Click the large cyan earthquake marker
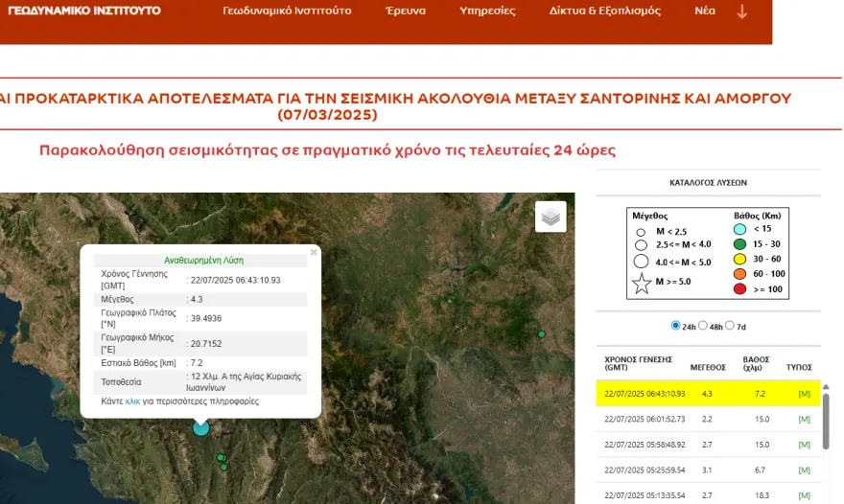 pos(200,427)
